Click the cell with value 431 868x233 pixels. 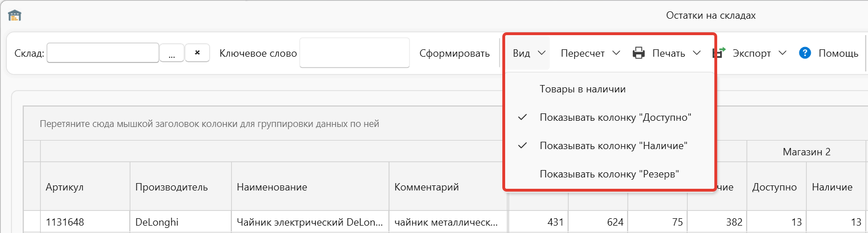pos(539,222)
